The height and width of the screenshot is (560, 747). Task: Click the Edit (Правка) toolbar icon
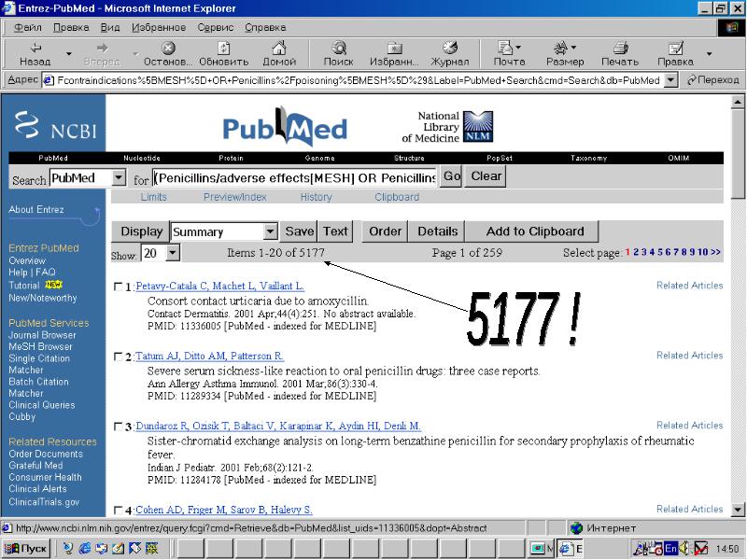pyautogui.click(x=675, y=49)
